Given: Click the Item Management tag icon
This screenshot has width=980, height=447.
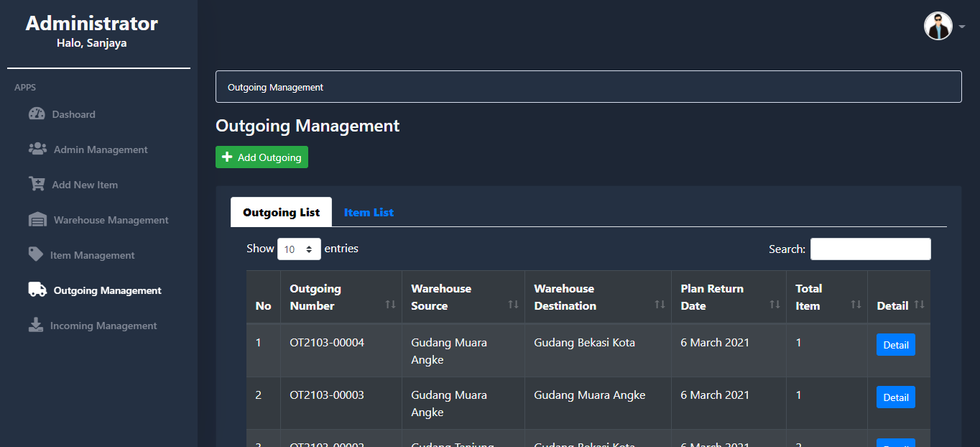Looking at the screenshot, I should (x=35, y=254).
